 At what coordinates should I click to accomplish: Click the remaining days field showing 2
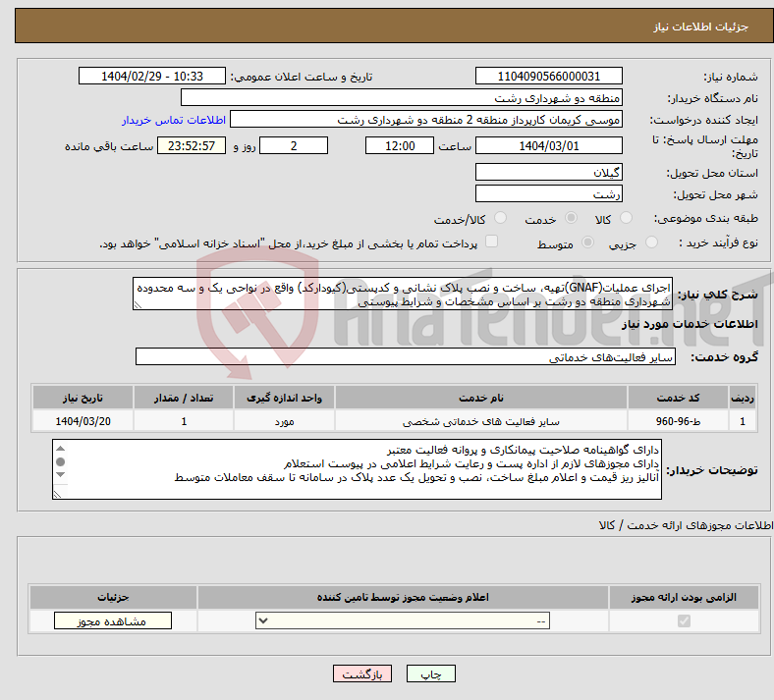point(294,145)
